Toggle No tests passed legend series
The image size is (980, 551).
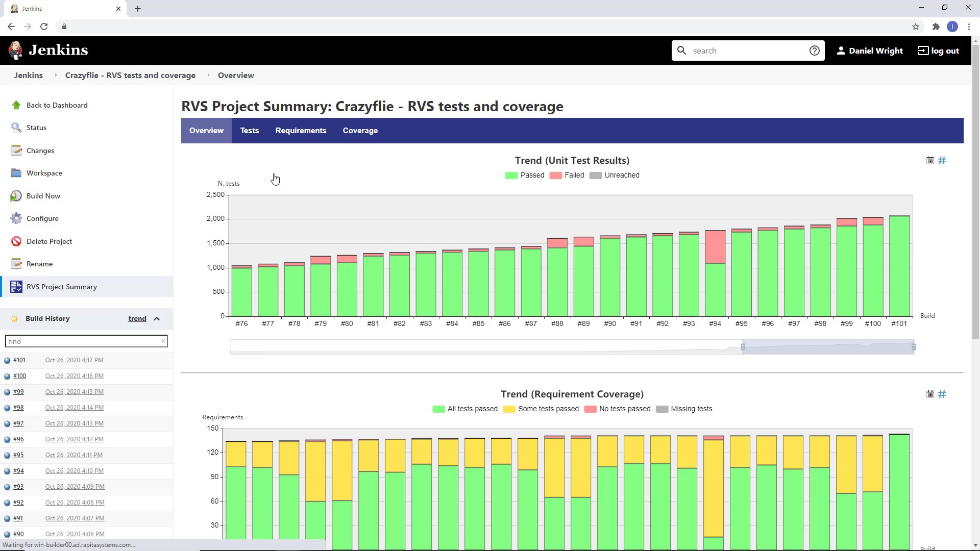pyautogui.click(x=618, y=409)
